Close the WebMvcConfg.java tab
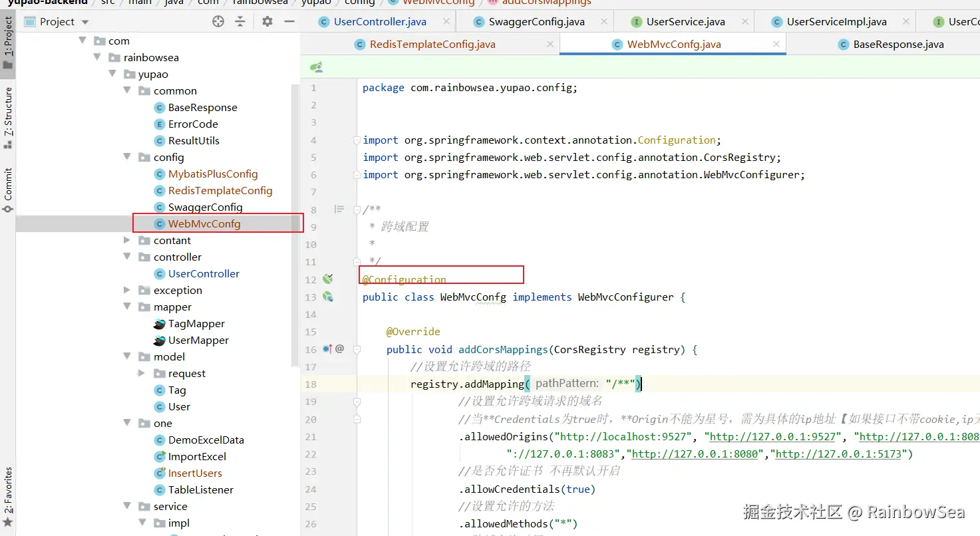The width and height of the screenshot is (980, 536). 776,44
